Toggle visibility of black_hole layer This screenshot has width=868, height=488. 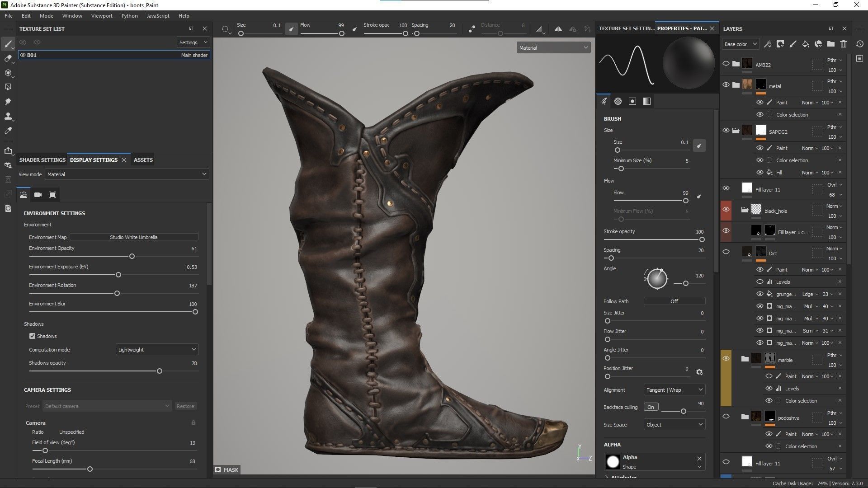point(726,210)
